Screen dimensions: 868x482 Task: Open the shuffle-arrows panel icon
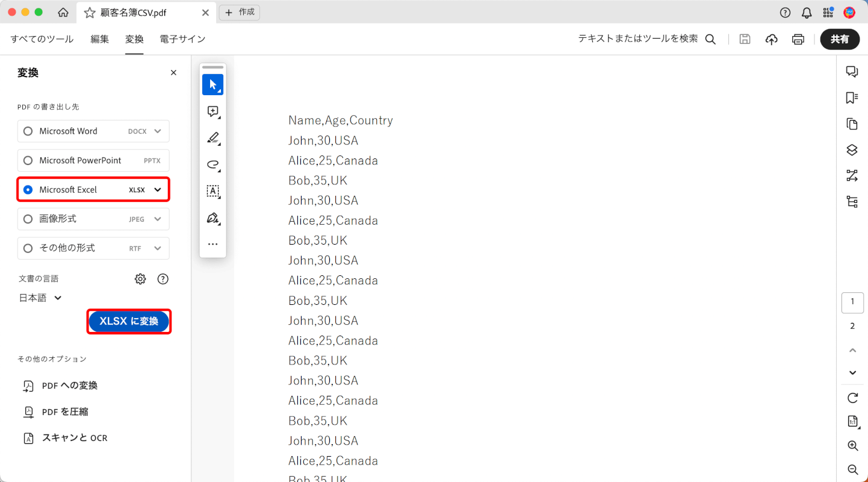(852, 175)
